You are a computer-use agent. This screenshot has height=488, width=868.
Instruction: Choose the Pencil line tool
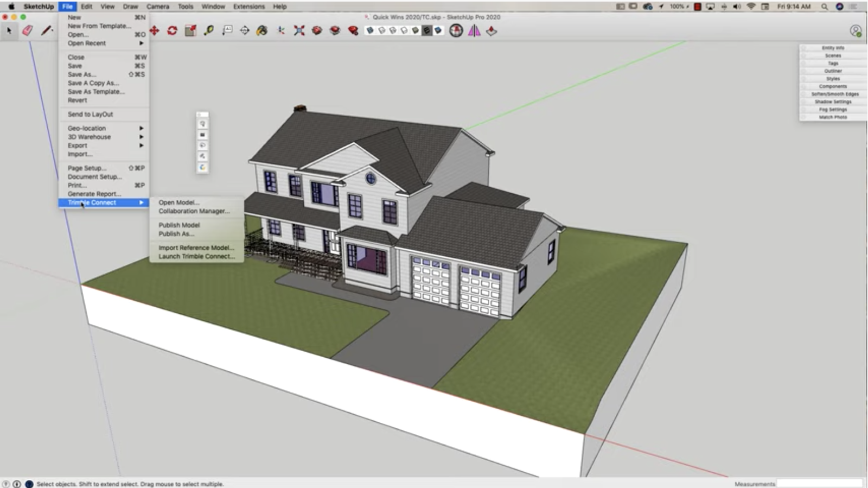click(47, 31)
